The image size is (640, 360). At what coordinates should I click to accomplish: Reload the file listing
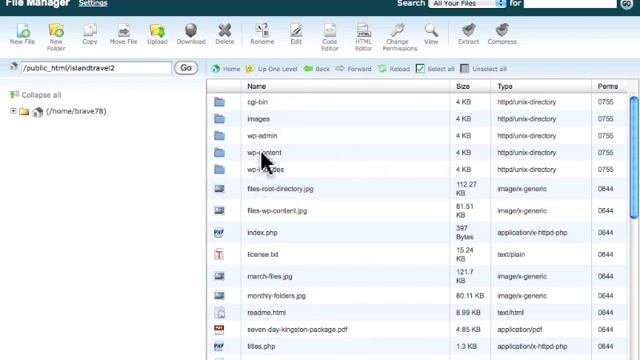tap(394, 69)
